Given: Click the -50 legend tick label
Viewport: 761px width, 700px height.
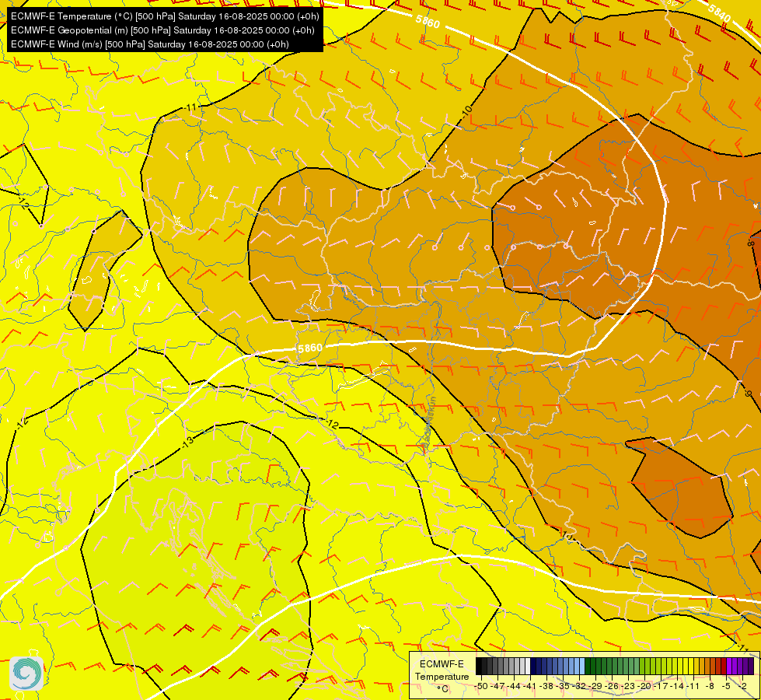Looking at the screenshot, I should [x=481, y=686].
